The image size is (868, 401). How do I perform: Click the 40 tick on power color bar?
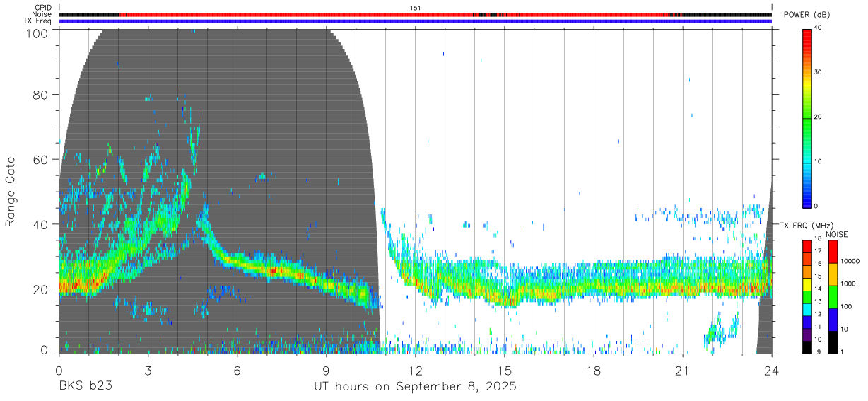click(x=818, y=28)
